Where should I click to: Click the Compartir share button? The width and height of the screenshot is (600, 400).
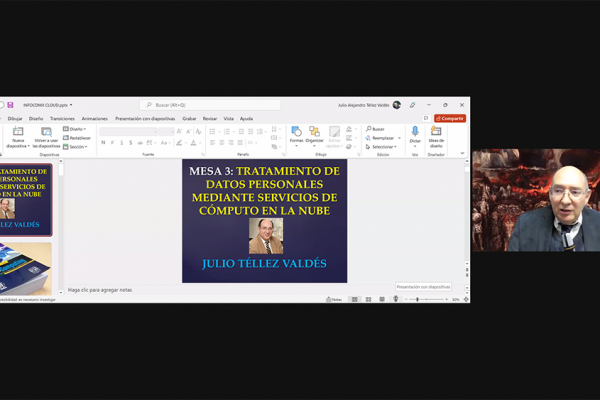point(450,118)
